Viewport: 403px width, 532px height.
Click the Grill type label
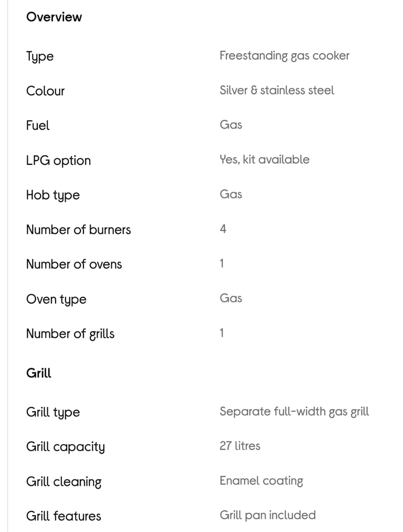(53, 412)
